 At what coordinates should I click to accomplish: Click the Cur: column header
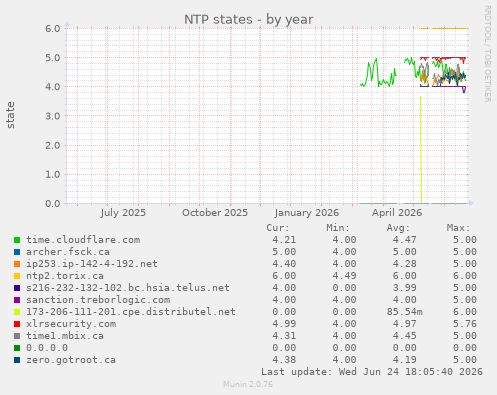pos(278,228)
